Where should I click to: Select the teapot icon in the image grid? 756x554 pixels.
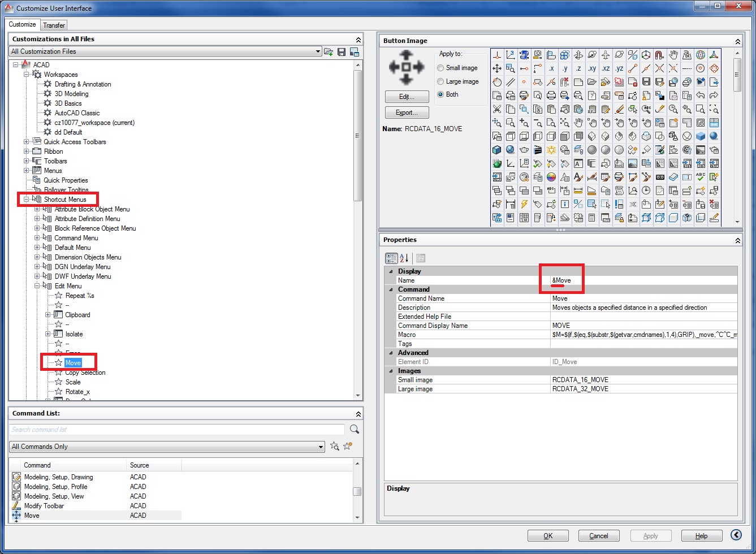point(524,150)
